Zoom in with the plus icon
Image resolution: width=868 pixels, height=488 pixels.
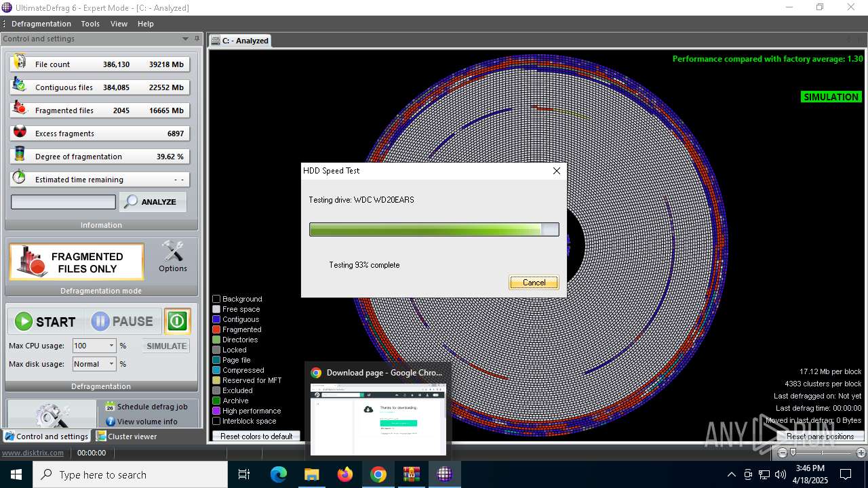(x=861, y=452)
